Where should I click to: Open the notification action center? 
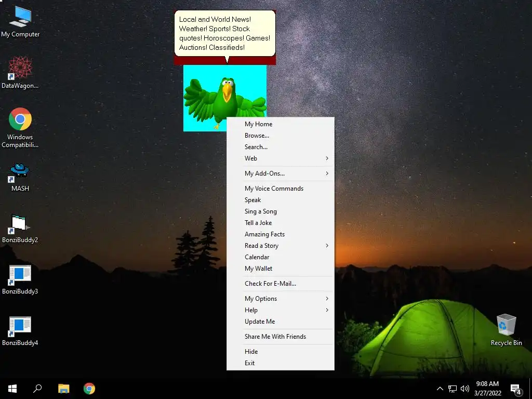pyautogui.click(x=516, y=389)
